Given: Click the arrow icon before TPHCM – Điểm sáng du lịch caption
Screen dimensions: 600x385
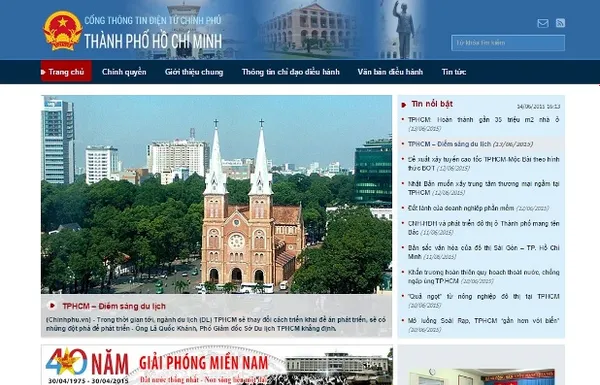Looking at the screenshot, I should click(52, 306).
